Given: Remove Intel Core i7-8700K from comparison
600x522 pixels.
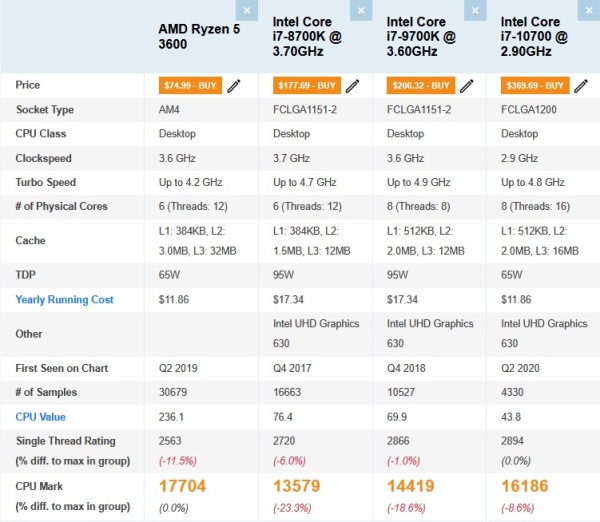Looking at the screenshot, I should click(361, 10).
